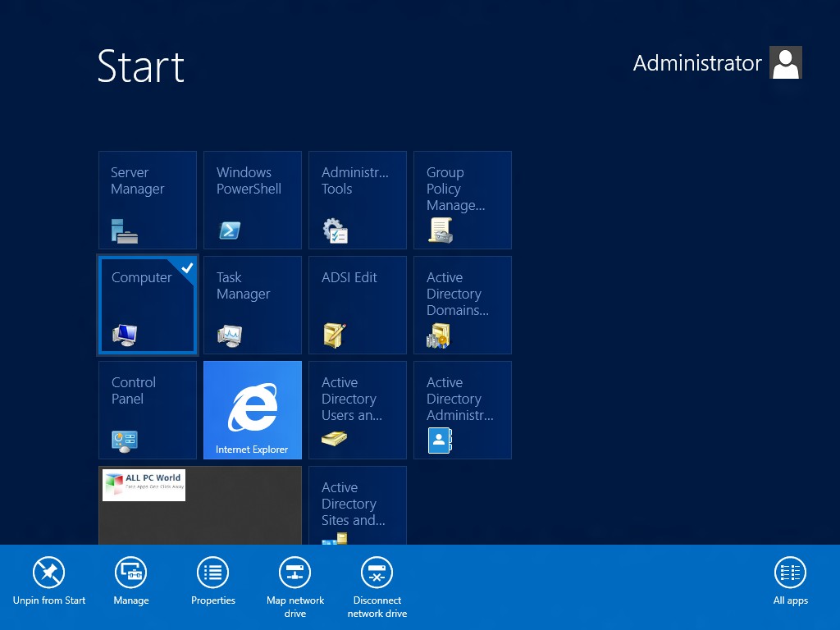Toggle selection of the Task Manager tile
Viewport: 840px width, 630px height.
tap(252, 304)
